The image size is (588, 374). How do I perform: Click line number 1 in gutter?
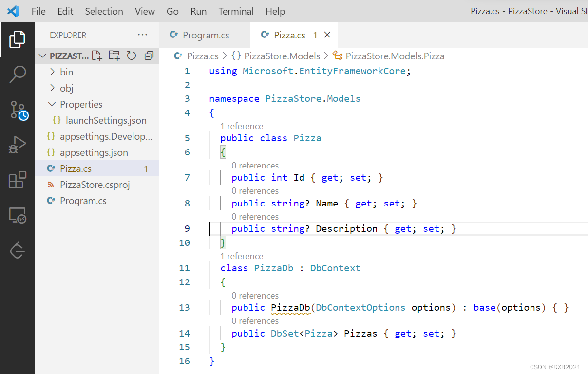point(187,71)
